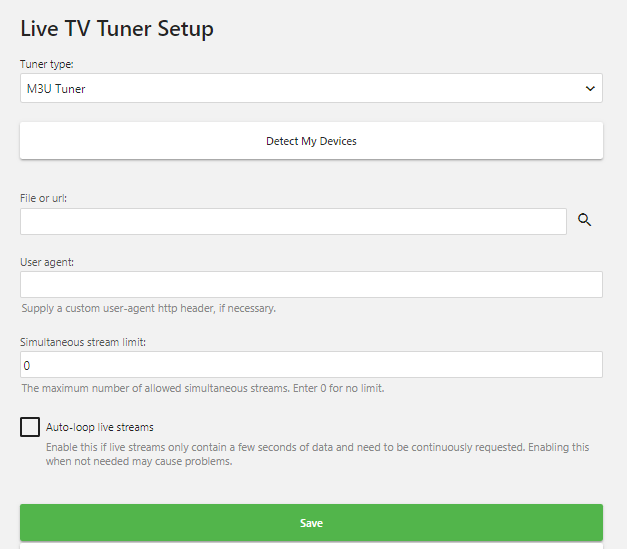Click the Auto-loop live streams label
Viewport: 627px width, 549px height.
[x=100, y=427]
